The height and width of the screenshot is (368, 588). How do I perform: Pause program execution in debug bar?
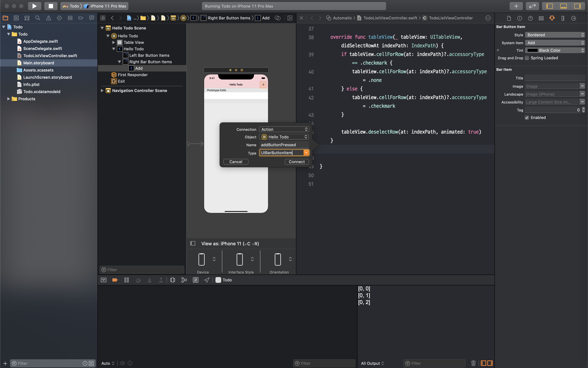click(126, 280)
